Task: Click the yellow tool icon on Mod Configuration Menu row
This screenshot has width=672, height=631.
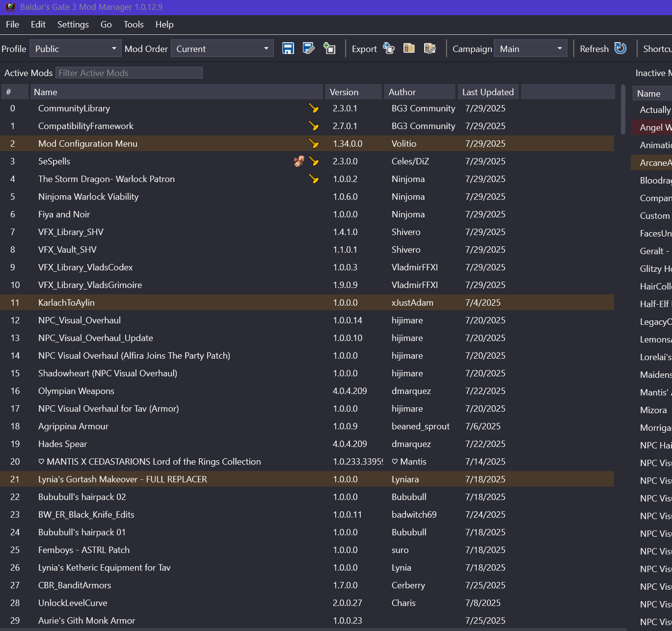Action: (x=314, y=144)
